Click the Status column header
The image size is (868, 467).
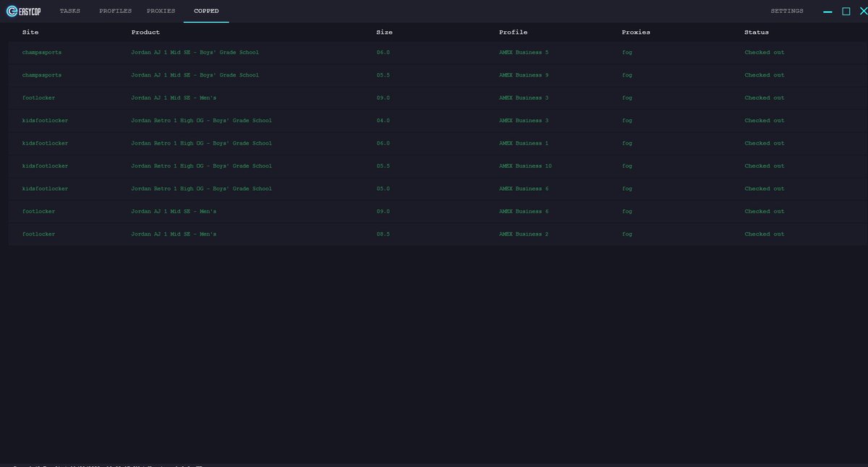point(757,33)
